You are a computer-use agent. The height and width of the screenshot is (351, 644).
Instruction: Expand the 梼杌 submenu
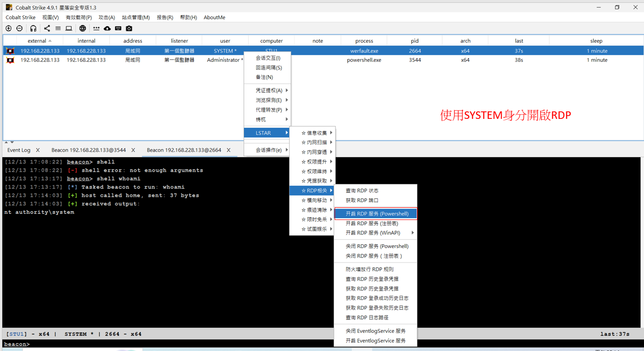coord(267,119)
